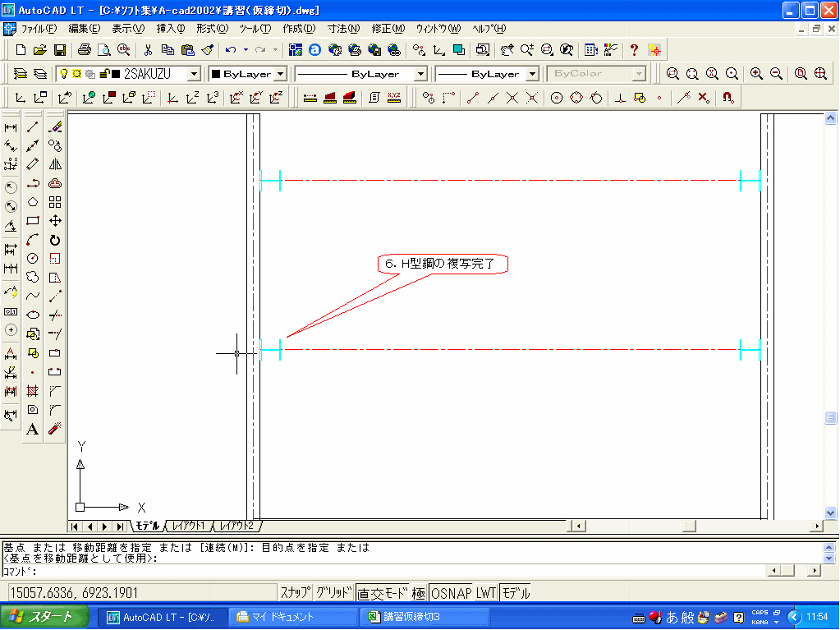Select the multiline Text A tool

point(33,429)
